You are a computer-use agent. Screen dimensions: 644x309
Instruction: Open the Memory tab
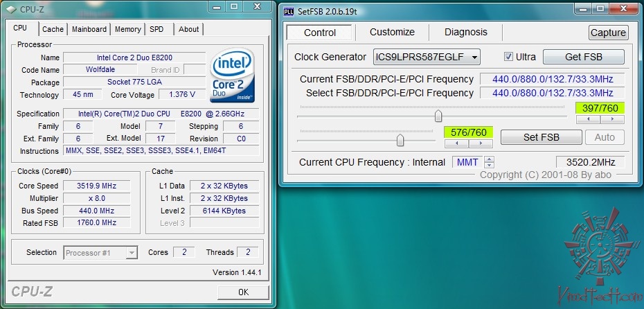tap(127, 29)
